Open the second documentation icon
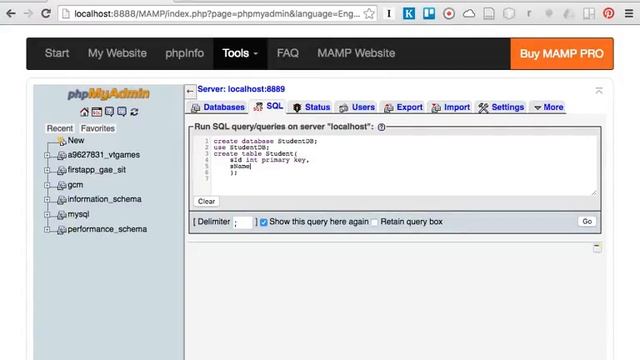This screenshot has height=360, width=640. pos(122,112)
